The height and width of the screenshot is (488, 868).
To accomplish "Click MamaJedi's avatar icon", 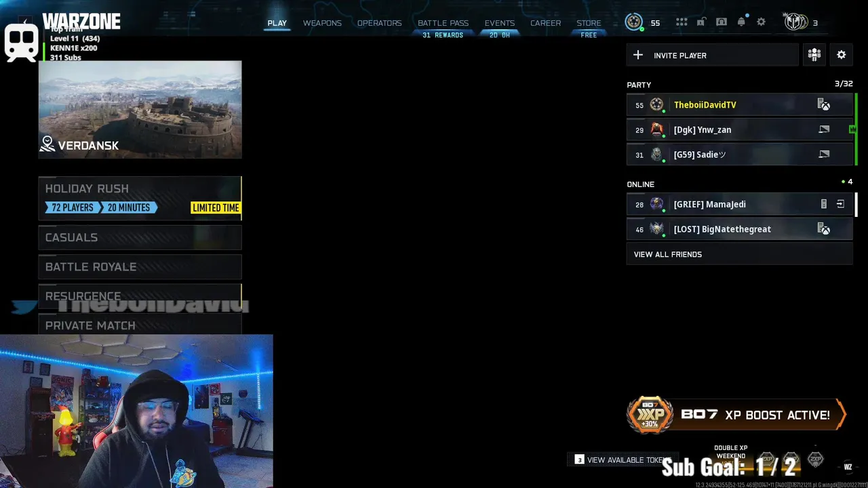I will point(656,204).
